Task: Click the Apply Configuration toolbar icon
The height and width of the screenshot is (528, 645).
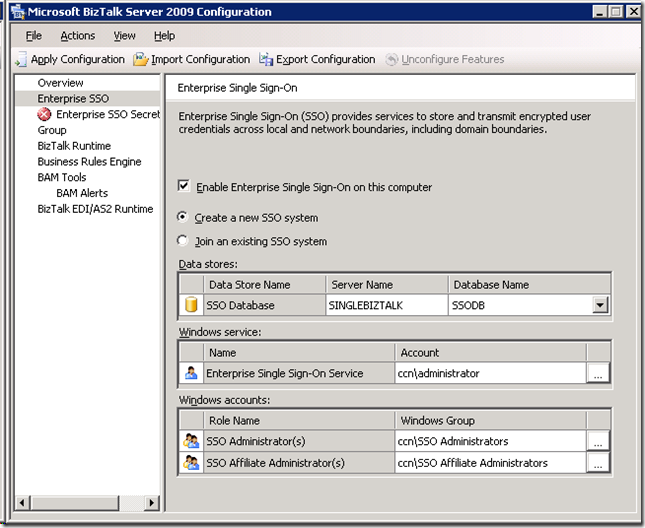Action: (x=21, y=60)
